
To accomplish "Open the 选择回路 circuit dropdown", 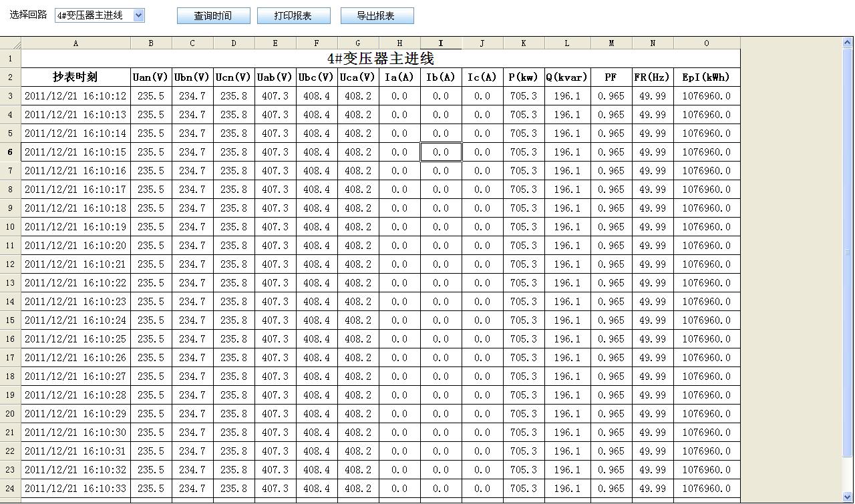I will (x=100, y=15).
